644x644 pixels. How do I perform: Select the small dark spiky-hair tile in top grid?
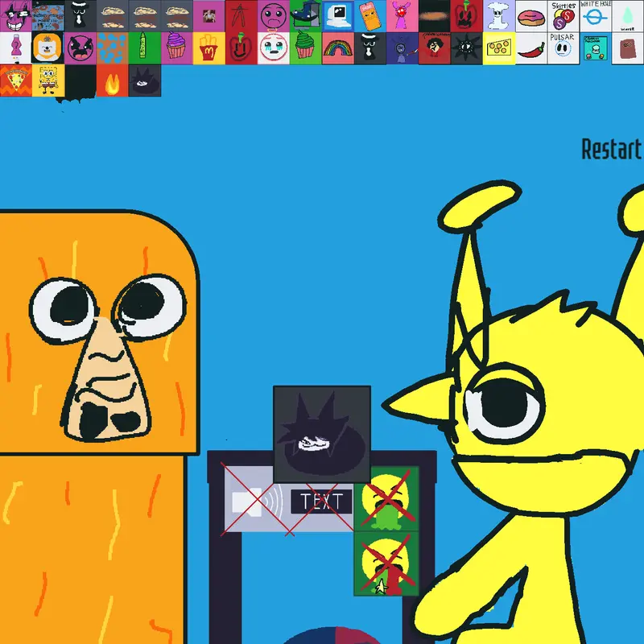pyautogui.click(x=145, y=80)
